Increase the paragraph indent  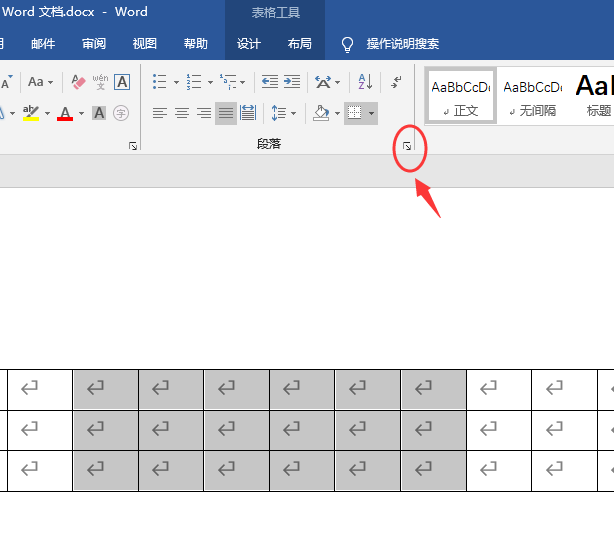click(291, 82)
